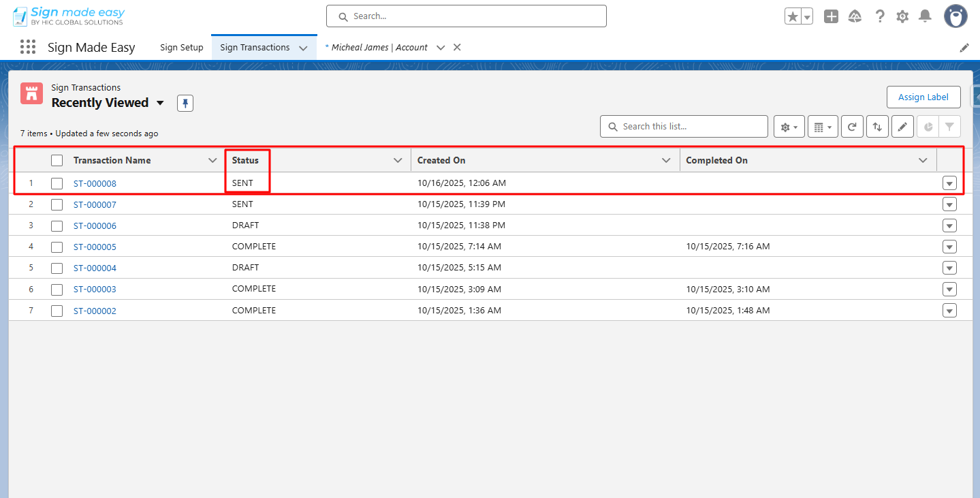Viewport: 980px width, 498px height.
Task: Toggle the select-all header checkbox
Action: coord(57,161)
